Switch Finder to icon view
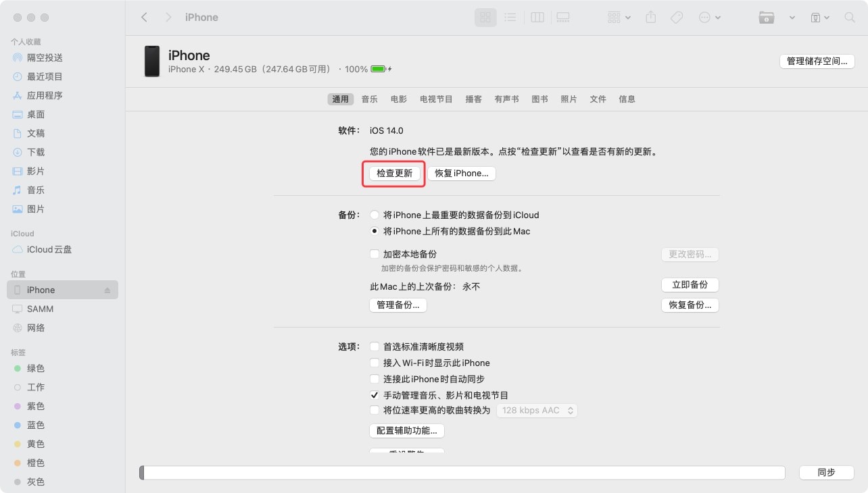Viewport: 868px width, 493px height. coord(485,18)
